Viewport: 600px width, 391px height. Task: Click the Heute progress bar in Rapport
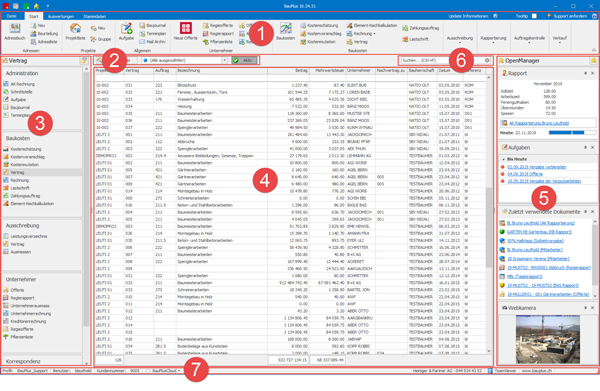coord(572,132)
